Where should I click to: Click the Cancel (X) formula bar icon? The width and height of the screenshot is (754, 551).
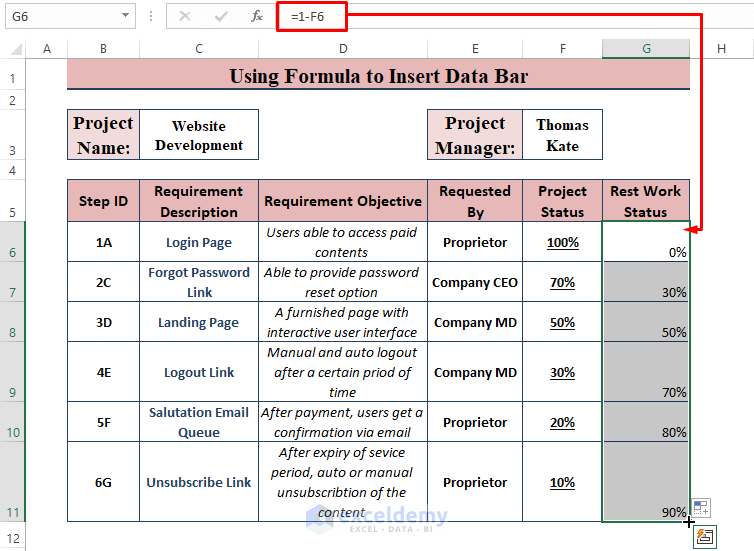[185, 16]
